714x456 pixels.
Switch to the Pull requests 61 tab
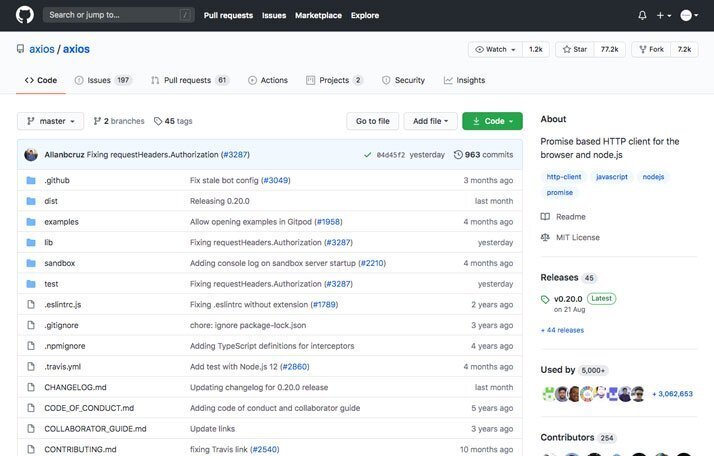189,80
